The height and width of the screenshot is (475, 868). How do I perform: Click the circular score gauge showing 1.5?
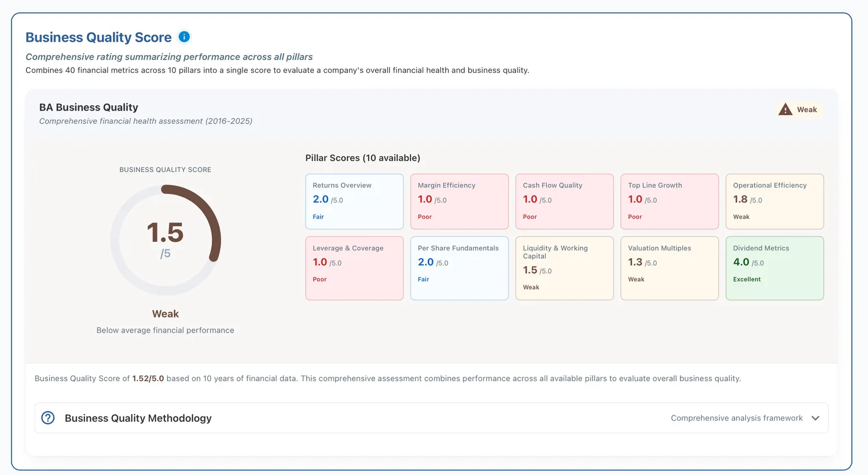point(165,240)
